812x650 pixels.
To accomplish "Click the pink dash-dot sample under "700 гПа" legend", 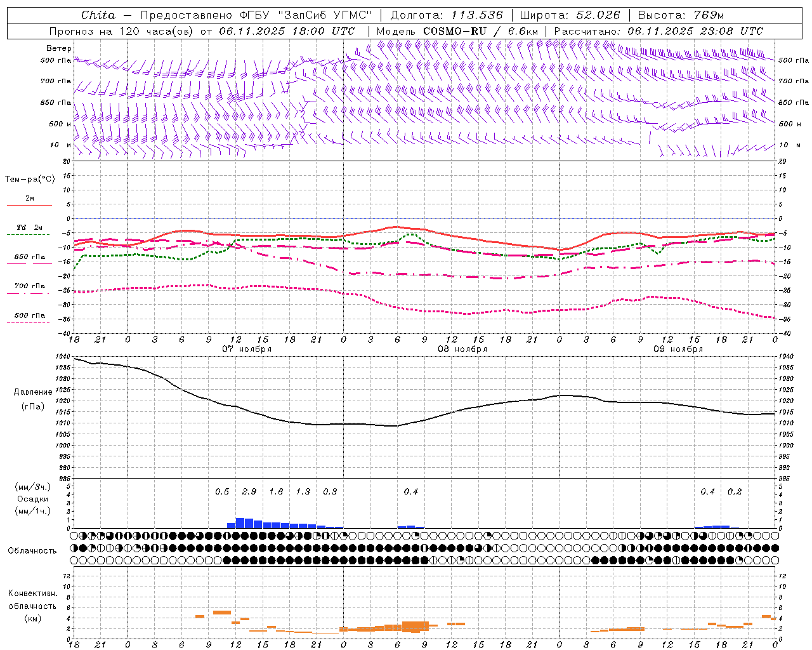I will pyautogui.click(x=29, y=293).
